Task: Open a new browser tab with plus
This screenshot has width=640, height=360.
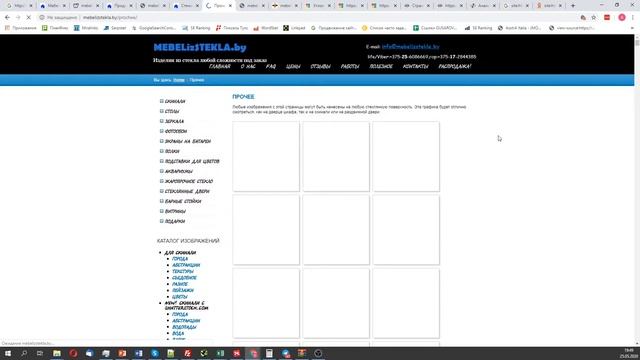Action: coord(573,6)
